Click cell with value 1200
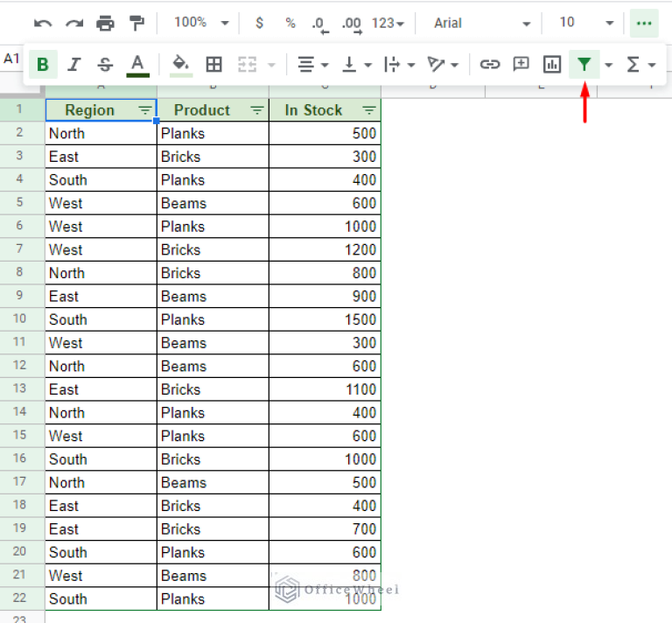The width and height of the screenshot is (672, 623). (x=325, y=249)
